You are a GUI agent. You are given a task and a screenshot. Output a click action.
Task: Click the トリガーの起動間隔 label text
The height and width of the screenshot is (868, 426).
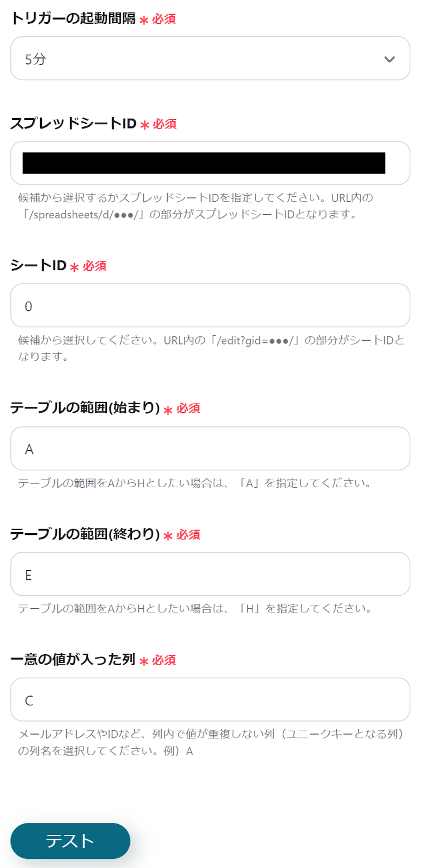pos(73,18)
